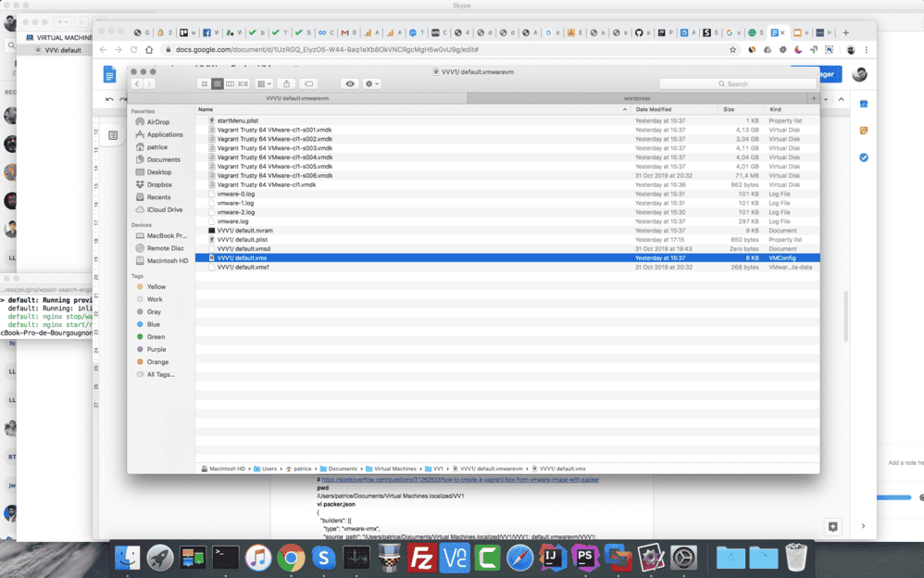Open Desktop in Finder sidebar
The width and height of the screenshot is (924, 578).
153,172
